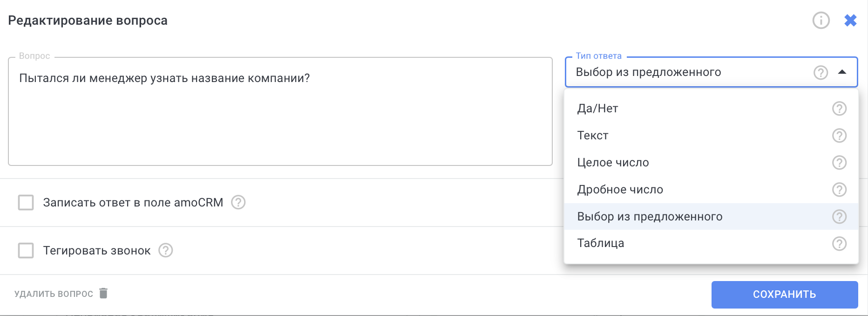The image size is (868, 316).
Task: Click the info icon in dialog header
Action: coord(821,21)
